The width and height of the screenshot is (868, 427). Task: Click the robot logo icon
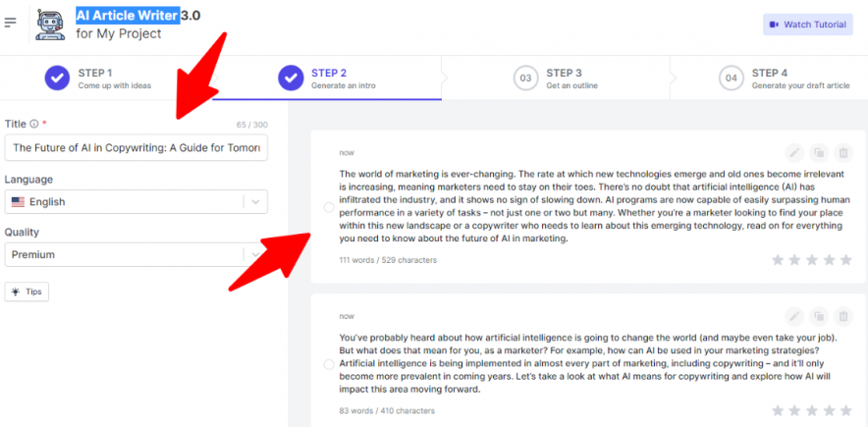click(x=50, y=24)
